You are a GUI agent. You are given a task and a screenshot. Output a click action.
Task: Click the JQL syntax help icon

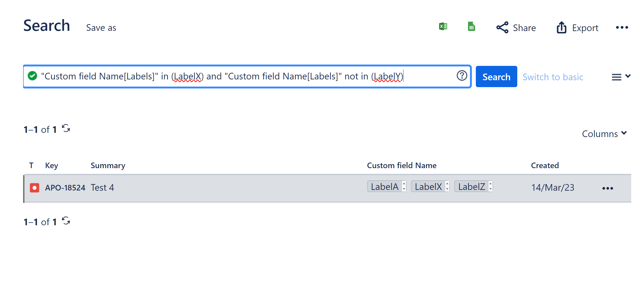coord(462,76)
